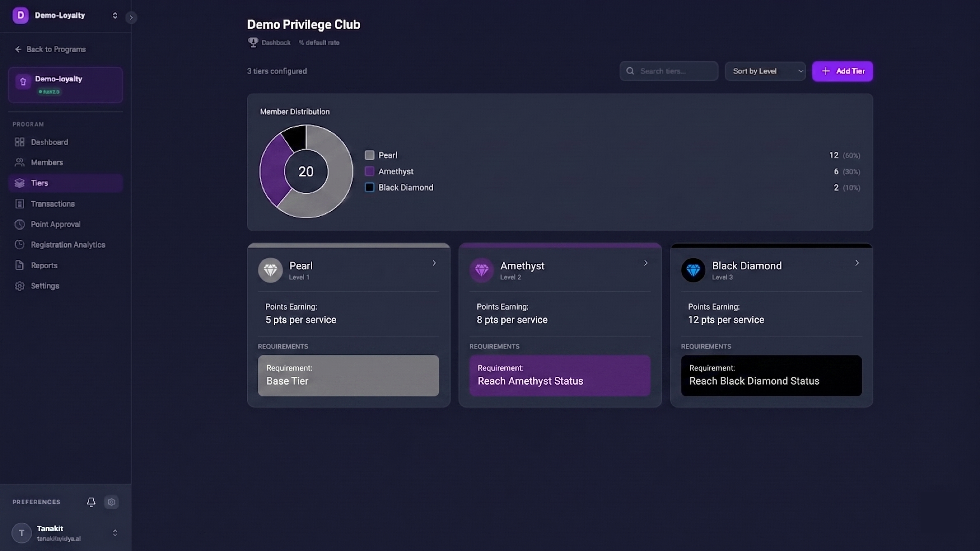The image size is (980, 551).
Task: Click the Reach Amethyst Status requirement box
Action: (560, 376)
